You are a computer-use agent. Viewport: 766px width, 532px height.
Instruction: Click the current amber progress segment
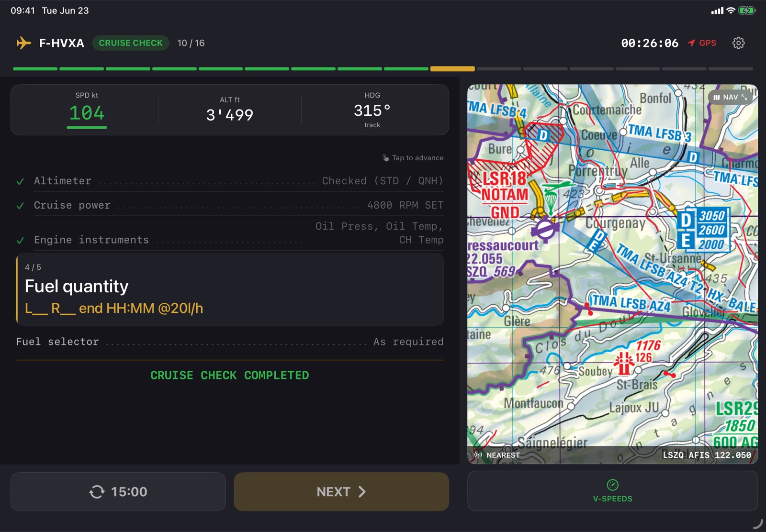click(452, 69)
